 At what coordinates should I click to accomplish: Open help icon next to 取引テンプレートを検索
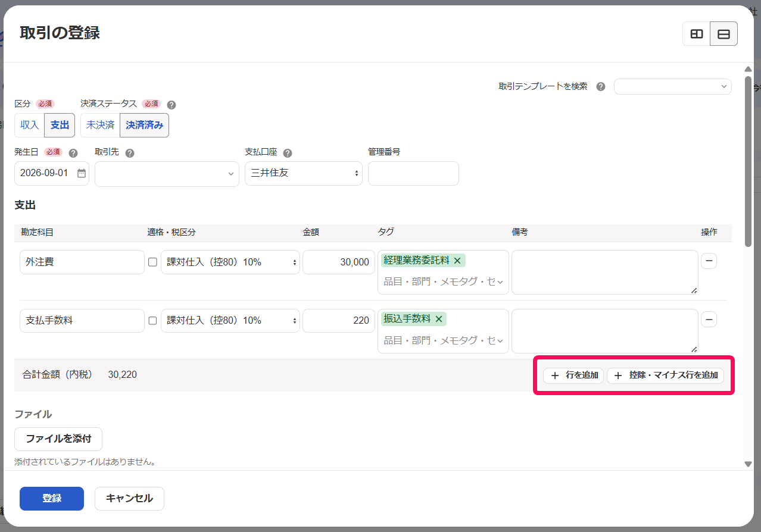(601, 87)
